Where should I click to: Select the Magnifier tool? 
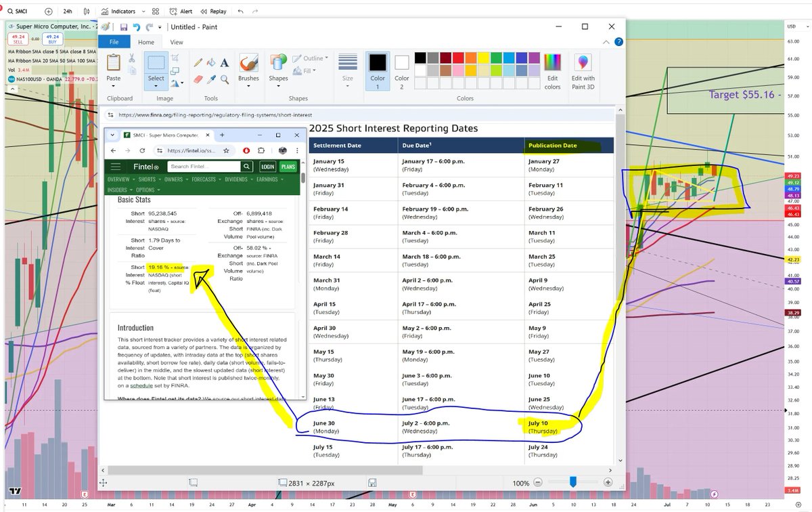[224, 79]
